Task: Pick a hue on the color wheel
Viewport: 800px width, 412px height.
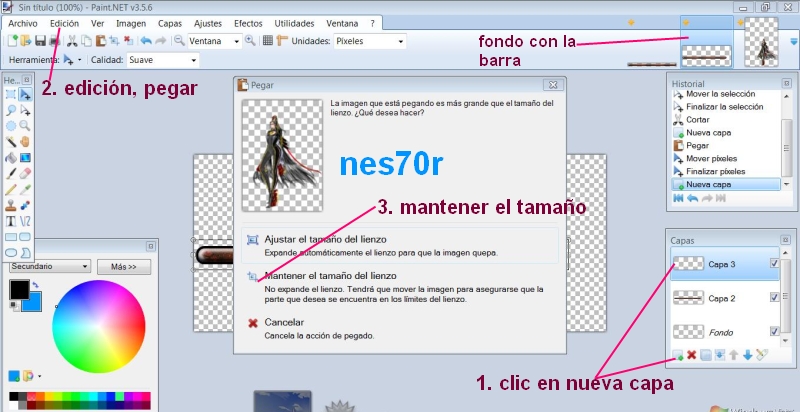Action: pos(98,327)
